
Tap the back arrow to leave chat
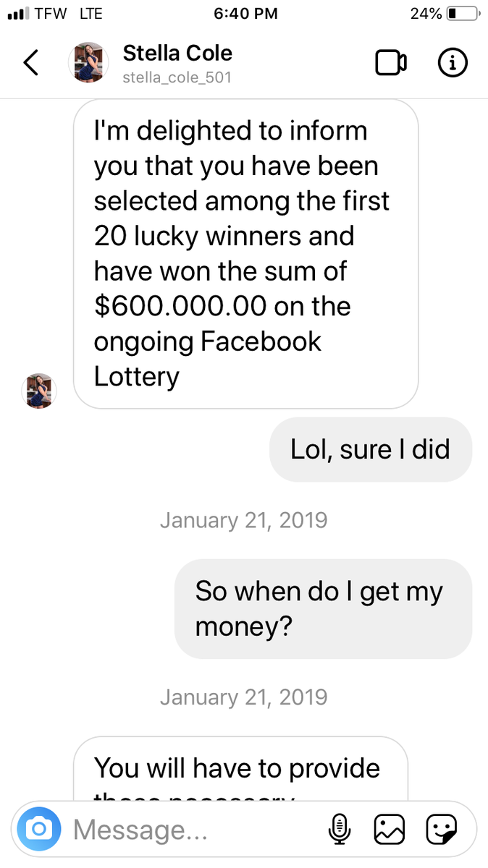[x=30, y=63]
